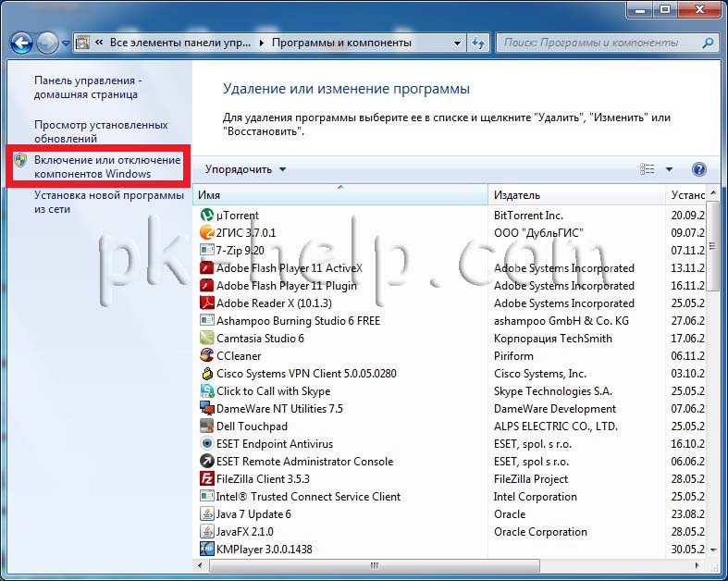Click publisher ALPS ELECTRIC CO., LTD.
Viewport: 728px width, 581px height.
point(556,426)
